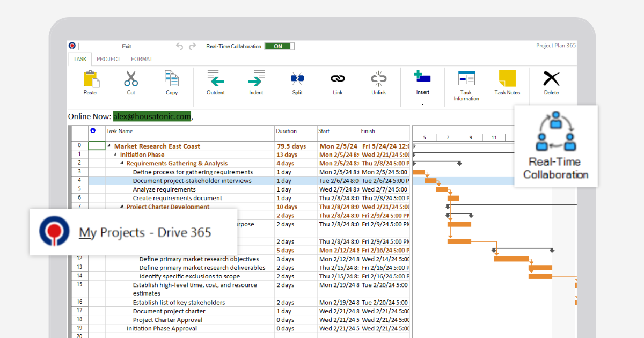Click the Paste icon

90,82
